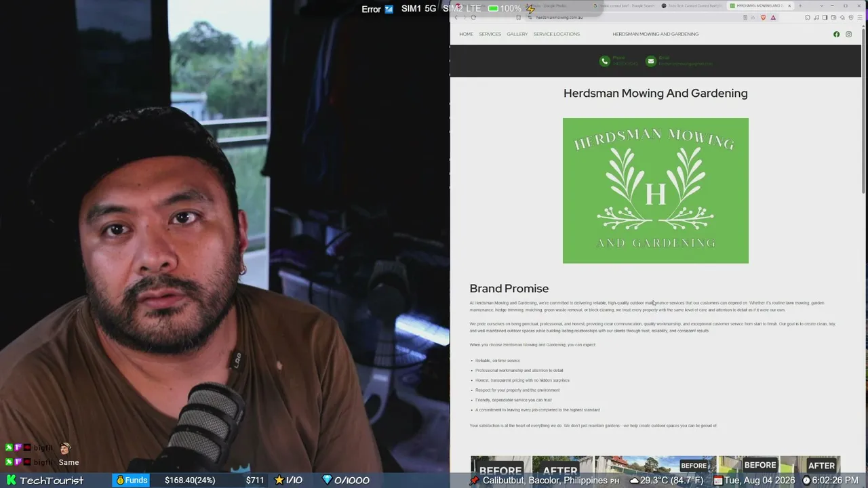This screenshot has height=488, width=868.
Task: Click the HOME navigation link
Action: (466, 34)
